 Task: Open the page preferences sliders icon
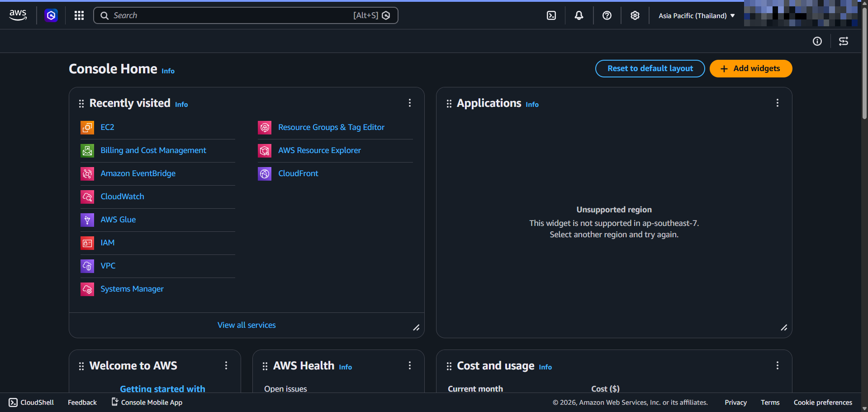844,41
